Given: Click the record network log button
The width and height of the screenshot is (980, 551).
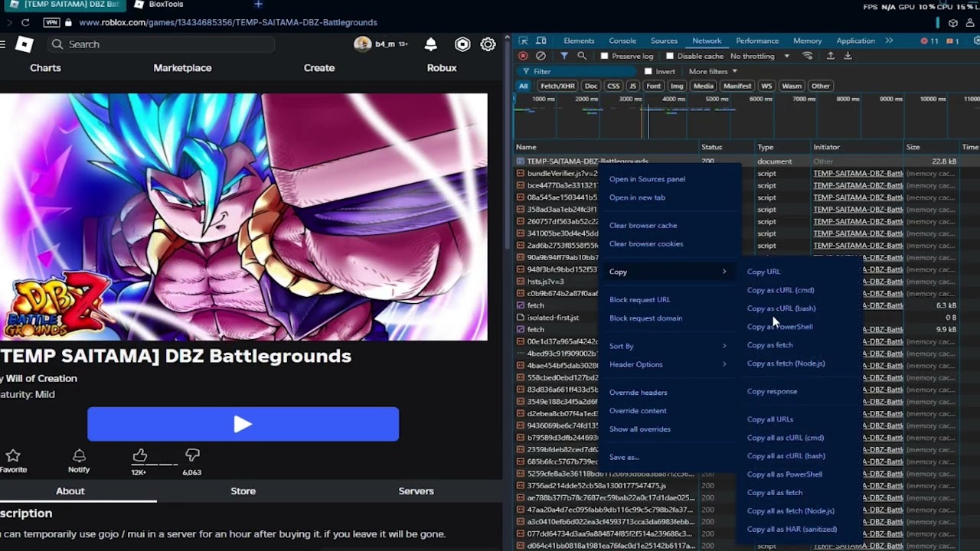Looking at the screenshot, I should pos(523,56).
